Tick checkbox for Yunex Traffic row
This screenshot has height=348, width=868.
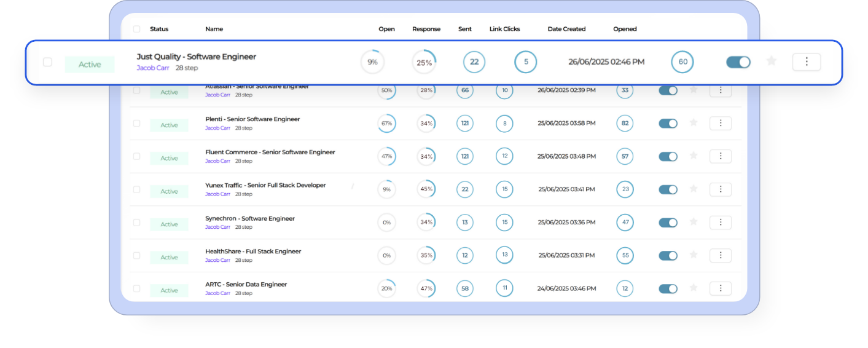point(136,189)
